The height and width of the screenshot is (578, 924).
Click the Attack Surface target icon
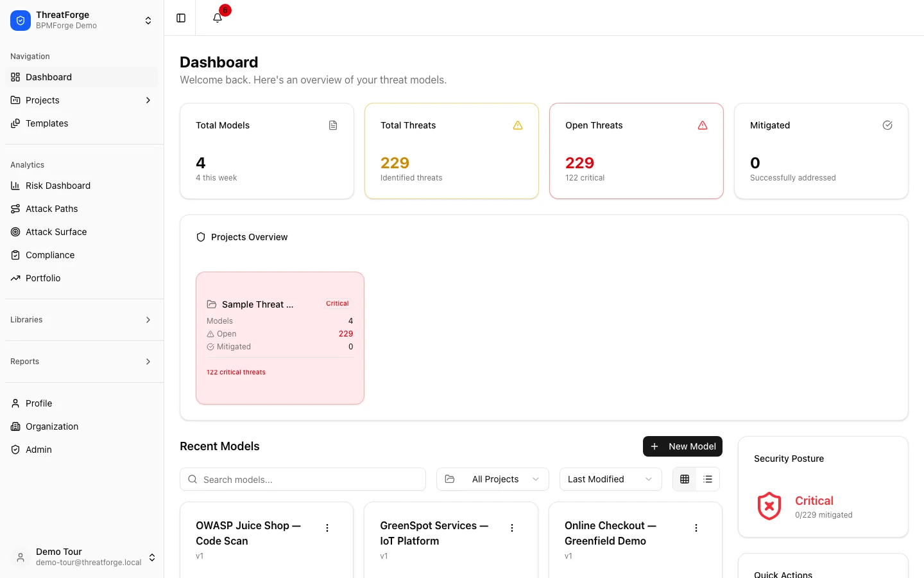[15, 232]
